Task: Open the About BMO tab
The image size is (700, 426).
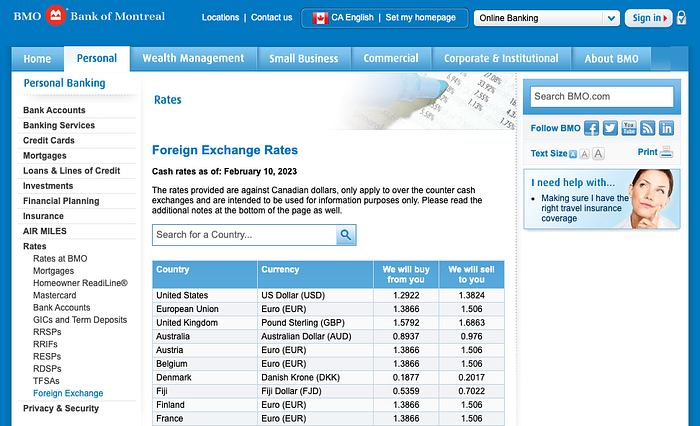Action: (x=611, y=59)
